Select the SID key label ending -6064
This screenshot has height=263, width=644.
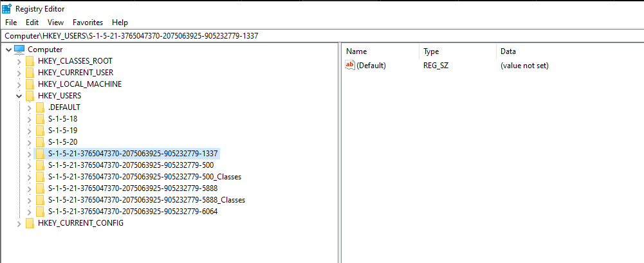tap(133, 212)
